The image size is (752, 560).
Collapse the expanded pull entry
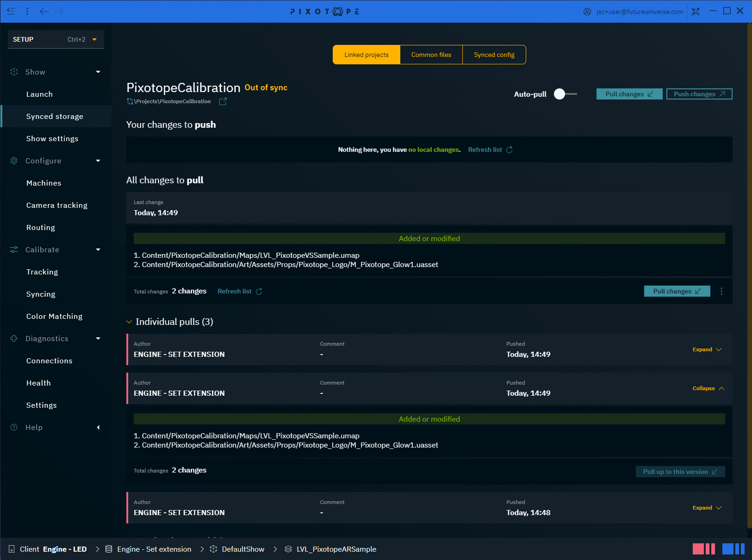click(x=708, y=388)
